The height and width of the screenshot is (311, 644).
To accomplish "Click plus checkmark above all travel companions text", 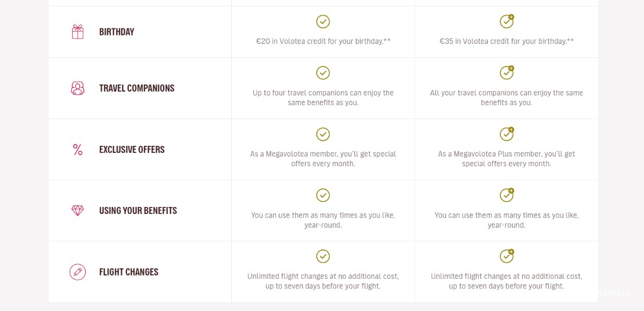I will (x=507, y=73).
